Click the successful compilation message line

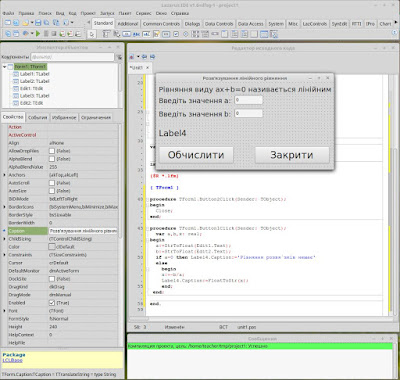pos(260,346)
